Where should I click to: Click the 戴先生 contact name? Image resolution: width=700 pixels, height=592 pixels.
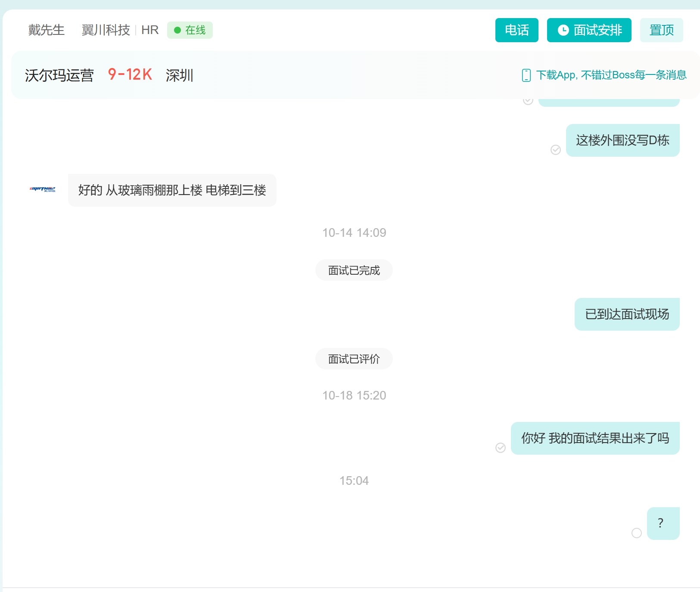pyautogui.click(x=47, y=30)
